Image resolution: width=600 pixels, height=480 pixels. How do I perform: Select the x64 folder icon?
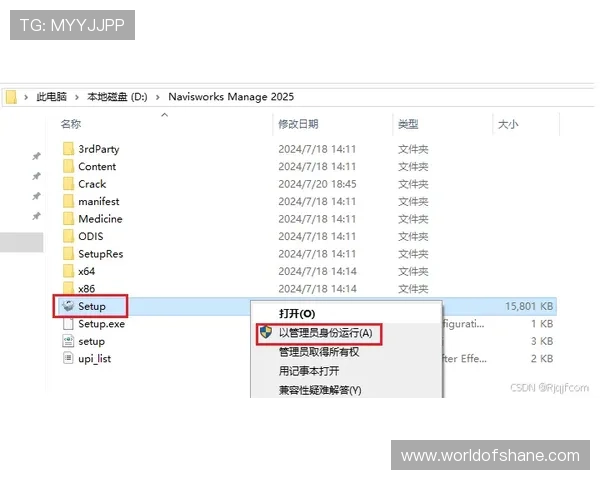click(68, 271)
